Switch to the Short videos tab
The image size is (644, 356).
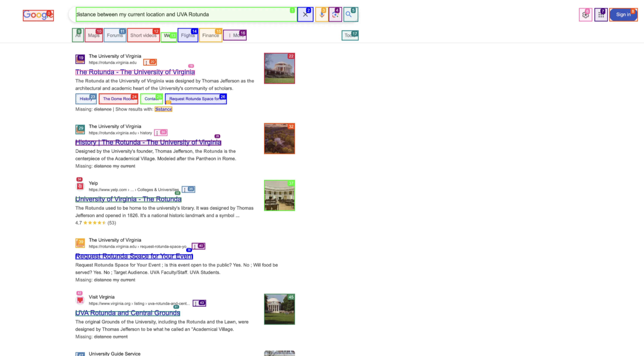(143, 35)
